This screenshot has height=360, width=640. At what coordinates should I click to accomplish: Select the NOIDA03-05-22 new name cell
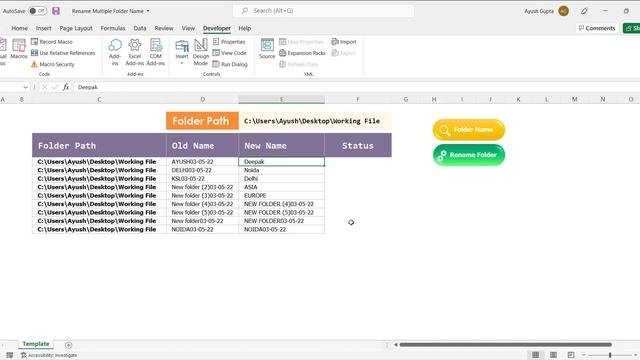pos(282,229)
